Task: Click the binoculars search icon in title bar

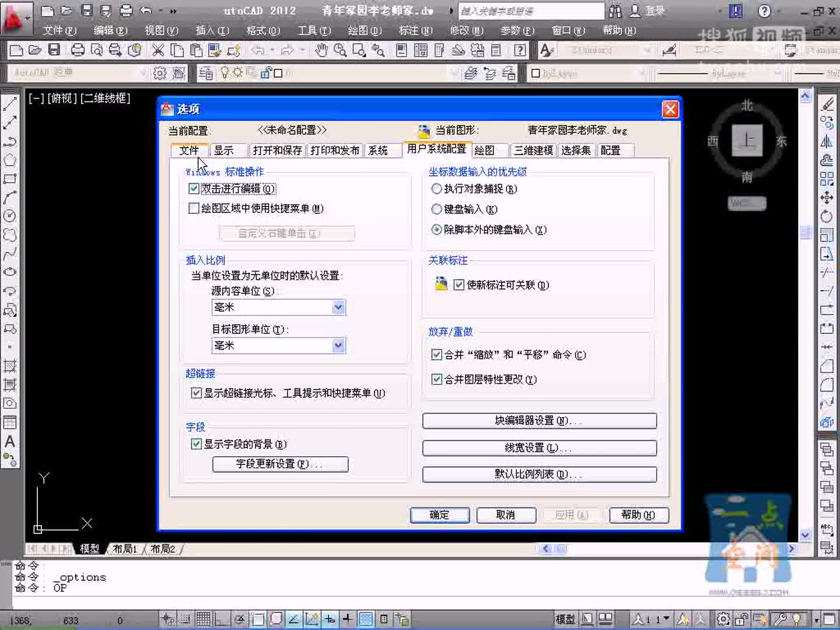Action: pos(615,11)
